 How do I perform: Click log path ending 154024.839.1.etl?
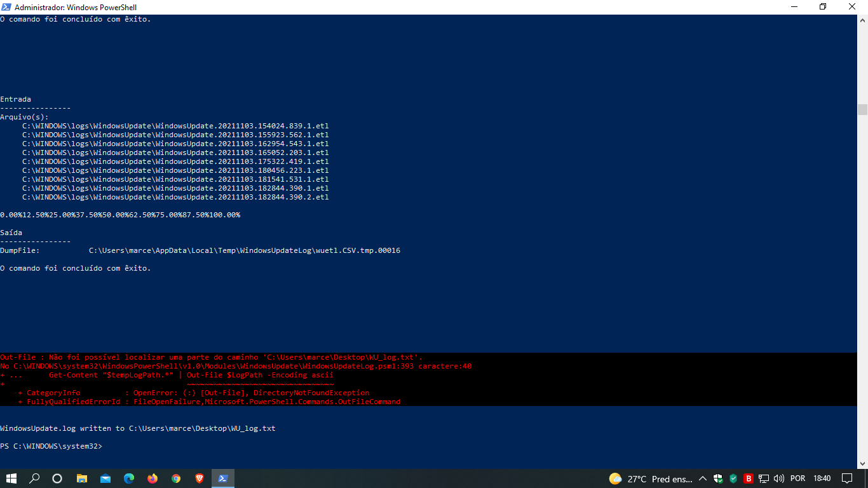tap(175, 126)
